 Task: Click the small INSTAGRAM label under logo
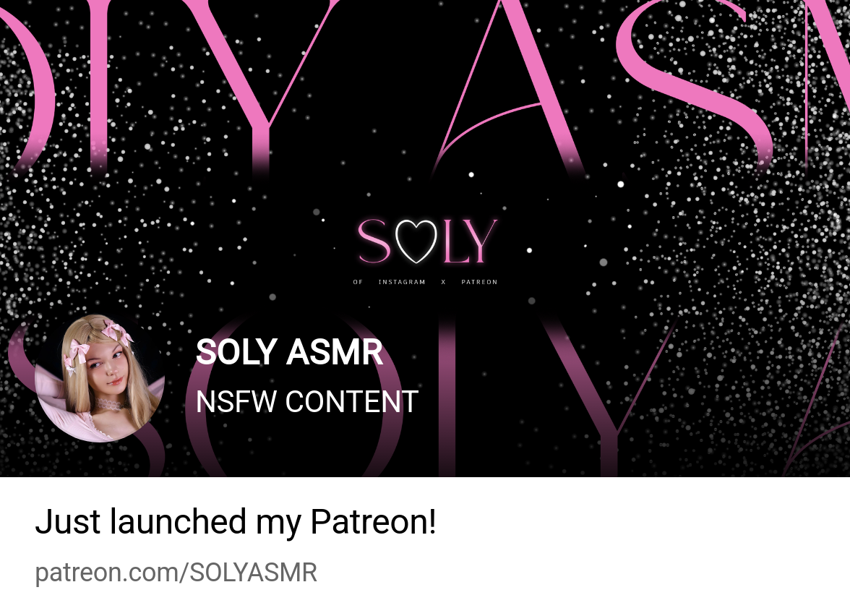tap(402, 282)
